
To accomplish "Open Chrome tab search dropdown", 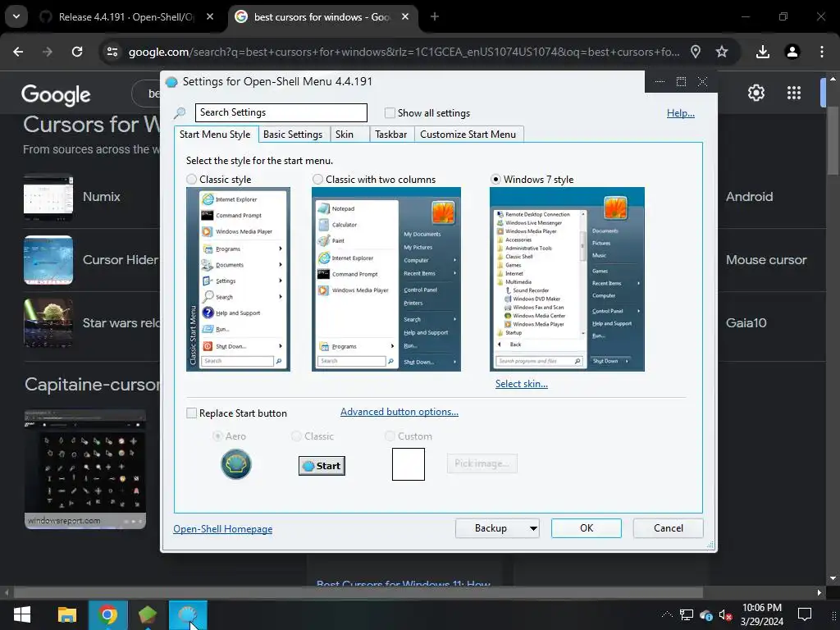I will pos(16,16).
